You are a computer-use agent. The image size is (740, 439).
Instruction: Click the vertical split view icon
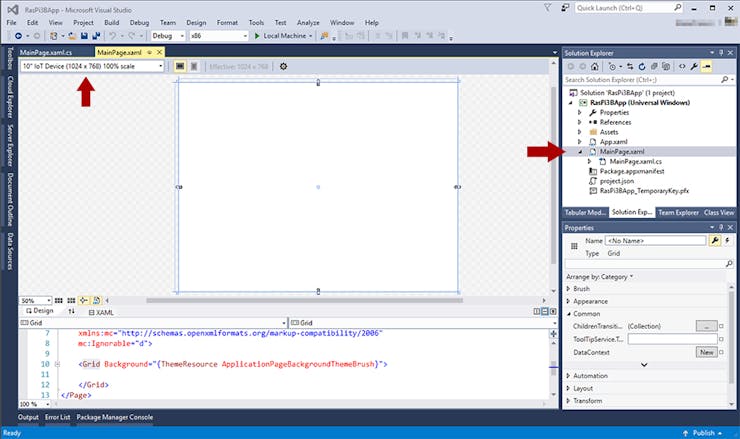click(x=537, y=312)
